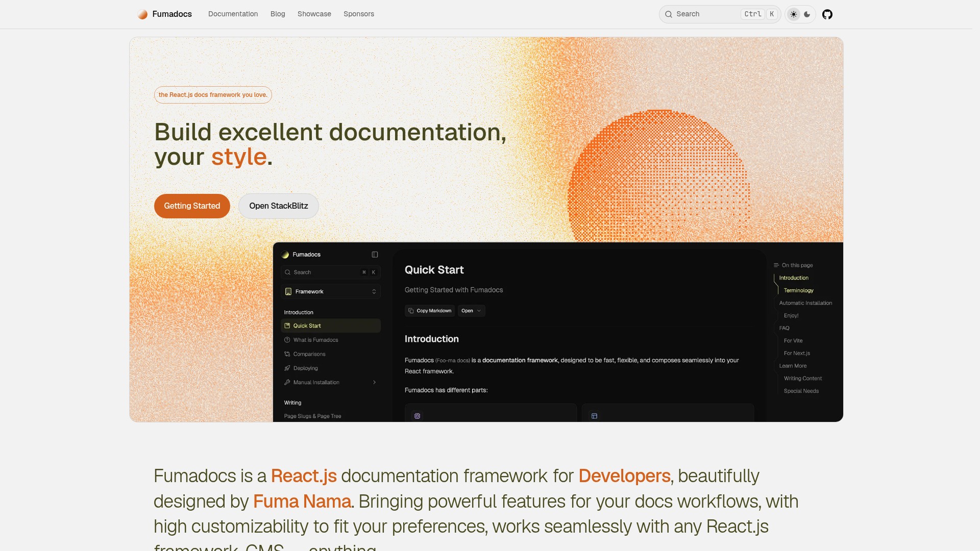Image resolution: width=980 pixels, height=551 pixels.
Task: Open the GitHub repository icon
Action: point(827,14)
